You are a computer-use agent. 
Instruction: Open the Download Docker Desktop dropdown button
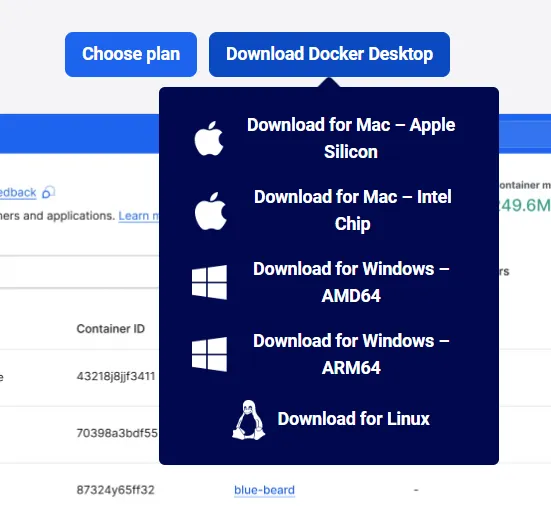[329, 54]
